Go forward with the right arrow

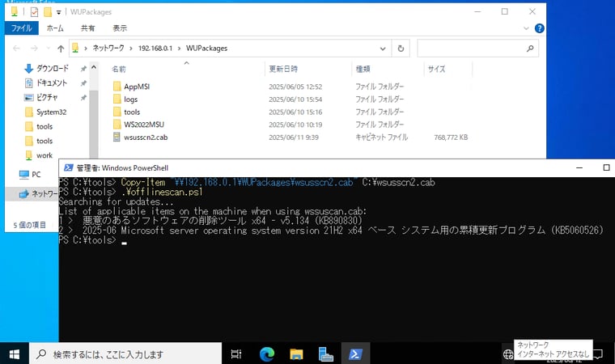pos(34,49)
